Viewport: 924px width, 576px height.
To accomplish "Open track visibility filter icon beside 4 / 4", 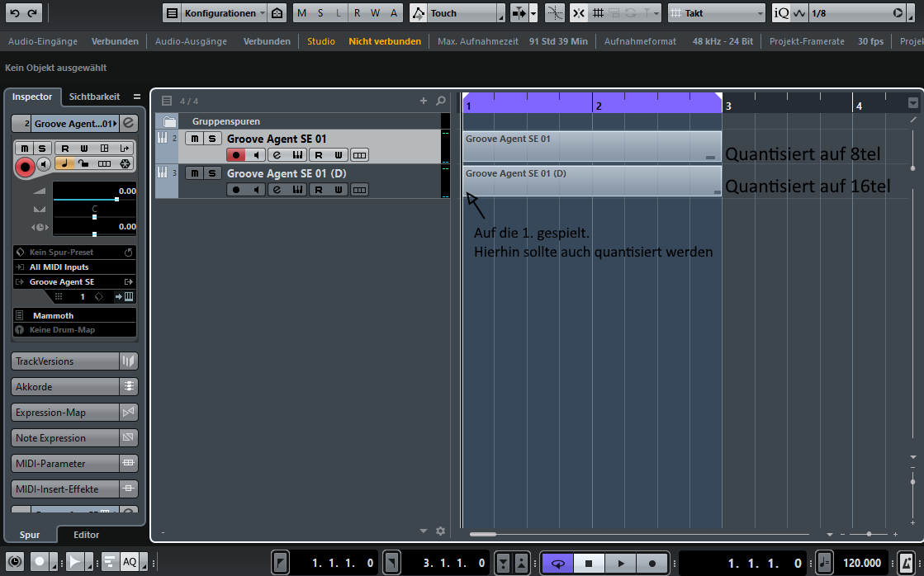I will [167, 101].
